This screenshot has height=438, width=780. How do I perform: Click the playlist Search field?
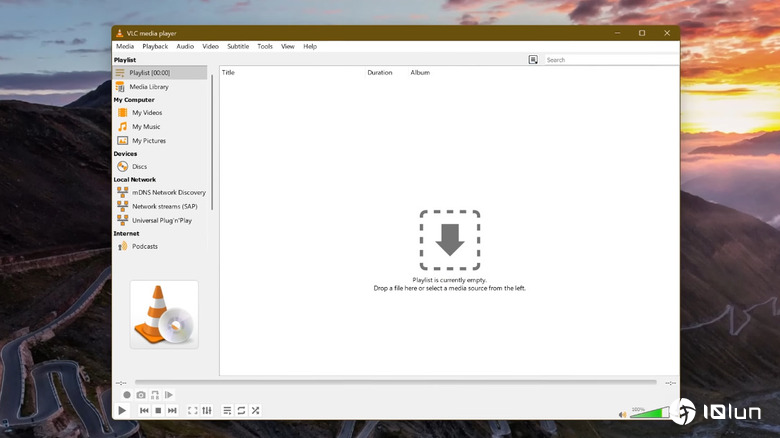610,60
